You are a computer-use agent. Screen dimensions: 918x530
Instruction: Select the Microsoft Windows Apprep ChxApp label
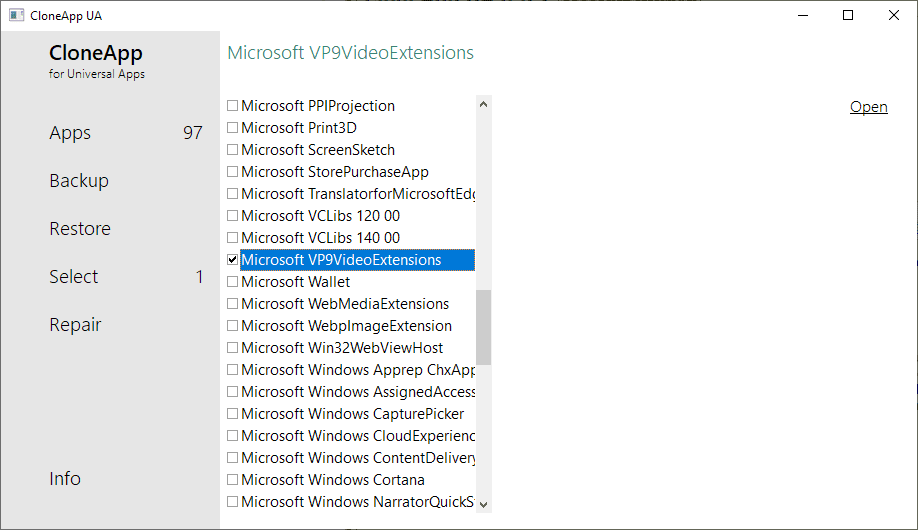(358, 370)
